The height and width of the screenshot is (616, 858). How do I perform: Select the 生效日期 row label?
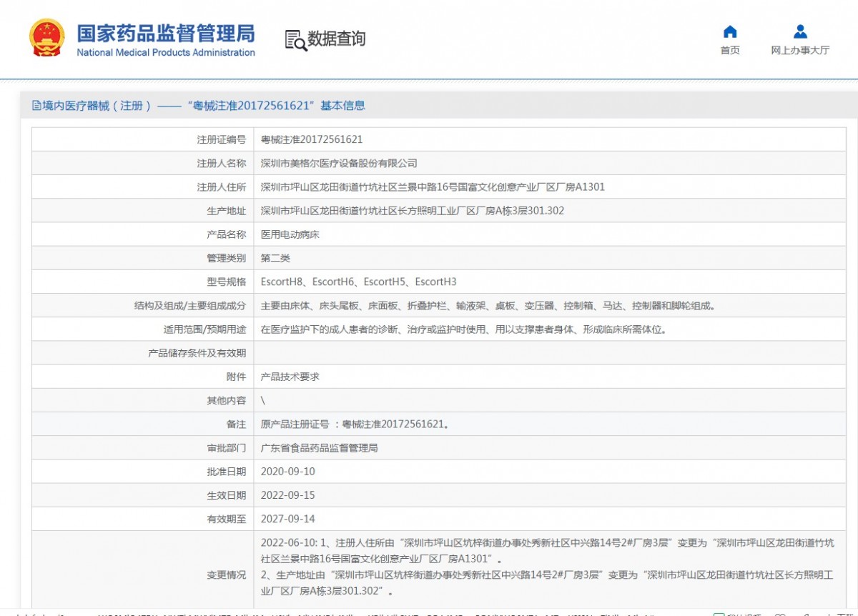tap(227, 495)
